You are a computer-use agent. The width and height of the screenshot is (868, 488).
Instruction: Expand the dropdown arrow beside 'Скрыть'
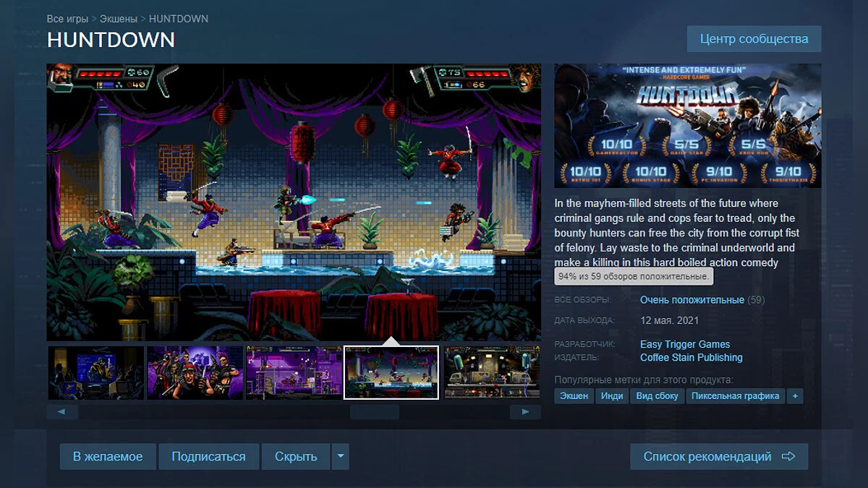coord(341,456)
